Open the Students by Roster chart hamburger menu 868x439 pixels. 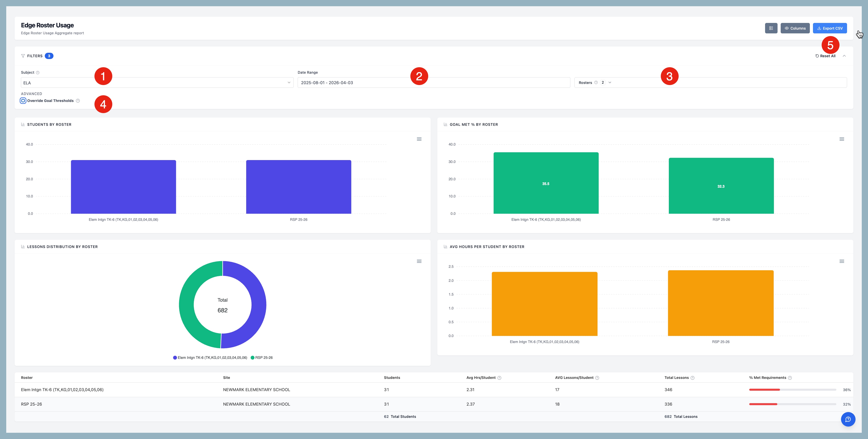click(419, 139)
